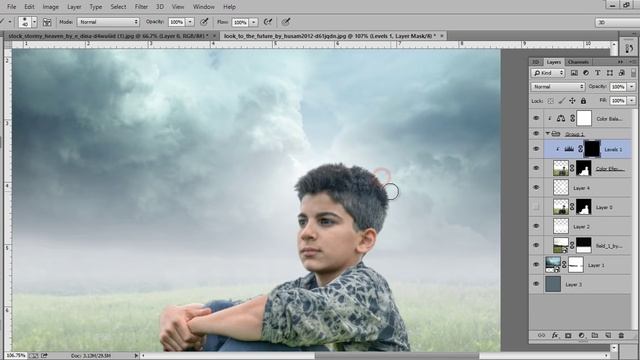This screenshot has width=640, height=360.
Task: Open options bar Opacity slider arrow
Action: tap(190, 22)
